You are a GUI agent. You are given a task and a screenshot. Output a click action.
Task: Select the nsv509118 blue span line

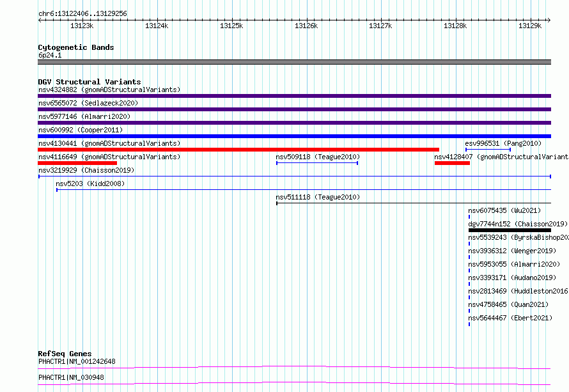[317, 163]
